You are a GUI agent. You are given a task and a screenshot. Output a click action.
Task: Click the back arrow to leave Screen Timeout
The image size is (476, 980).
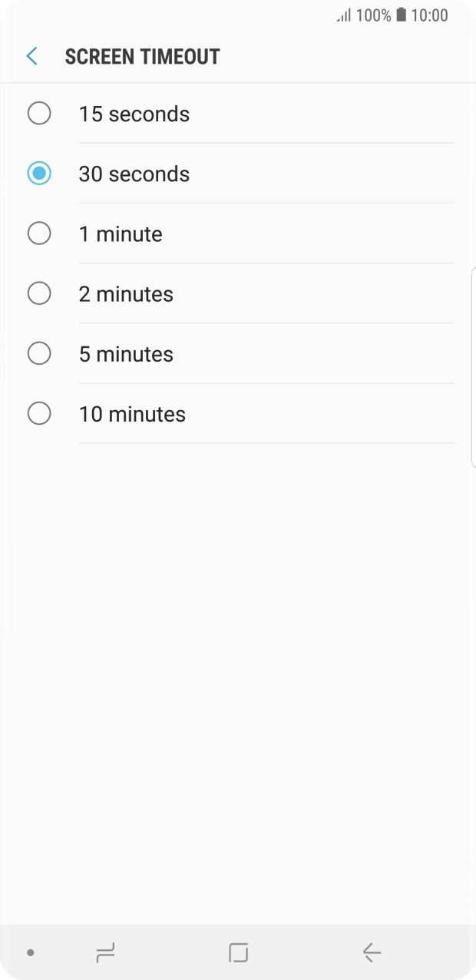coord(31,55)
